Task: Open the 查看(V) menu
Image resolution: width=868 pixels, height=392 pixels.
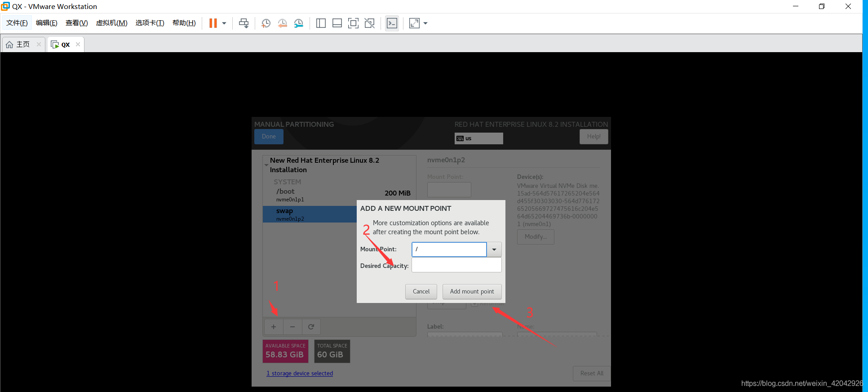Action: click(77, 23)
